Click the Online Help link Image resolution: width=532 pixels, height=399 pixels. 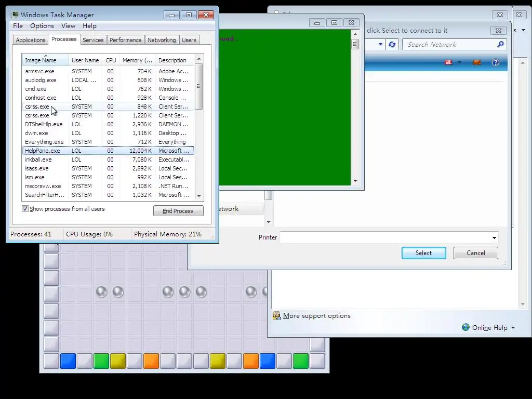pos(489,327)
